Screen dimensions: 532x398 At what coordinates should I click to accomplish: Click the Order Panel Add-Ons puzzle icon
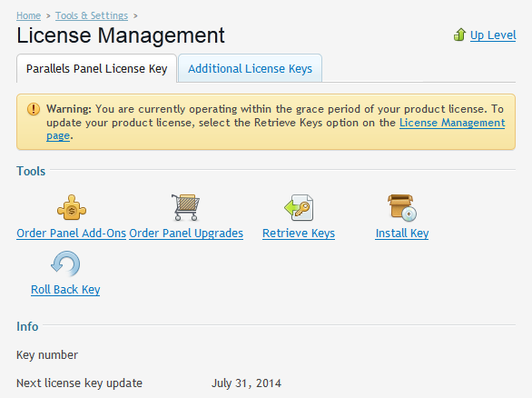pos(72,207)
